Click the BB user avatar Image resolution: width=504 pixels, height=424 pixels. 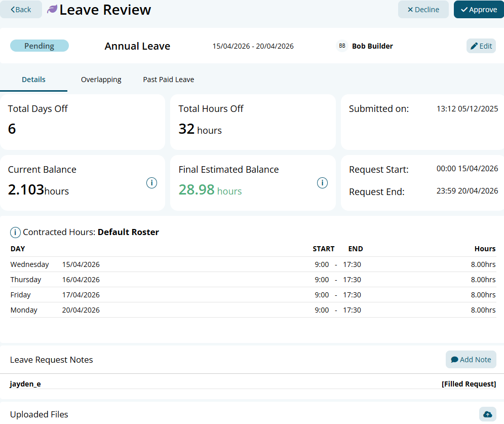click(342, 46)
